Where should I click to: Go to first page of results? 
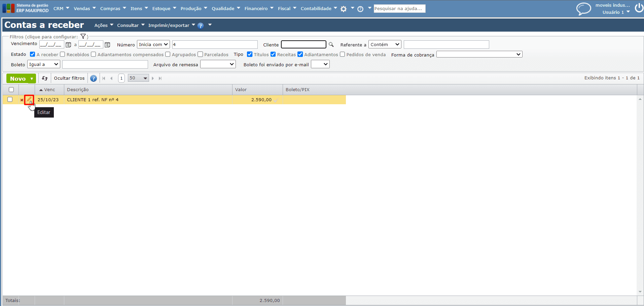104,78
